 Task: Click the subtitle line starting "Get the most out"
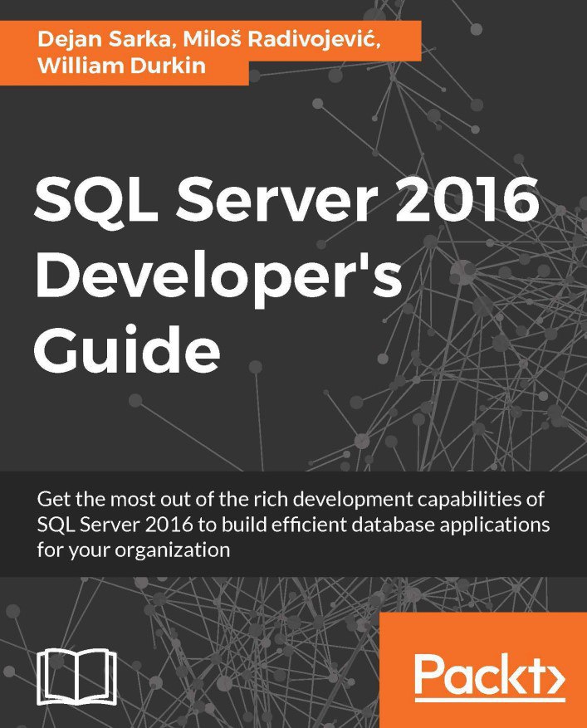click(x=291, y=499)
